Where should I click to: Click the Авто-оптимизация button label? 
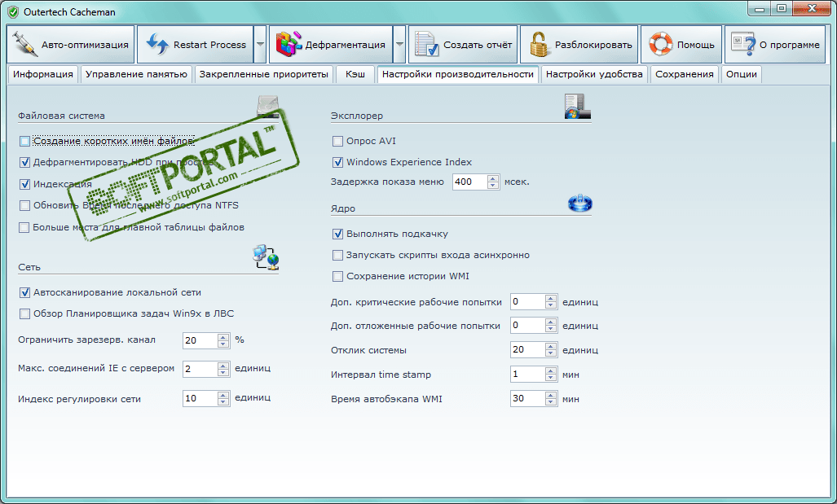click(85, 45)
